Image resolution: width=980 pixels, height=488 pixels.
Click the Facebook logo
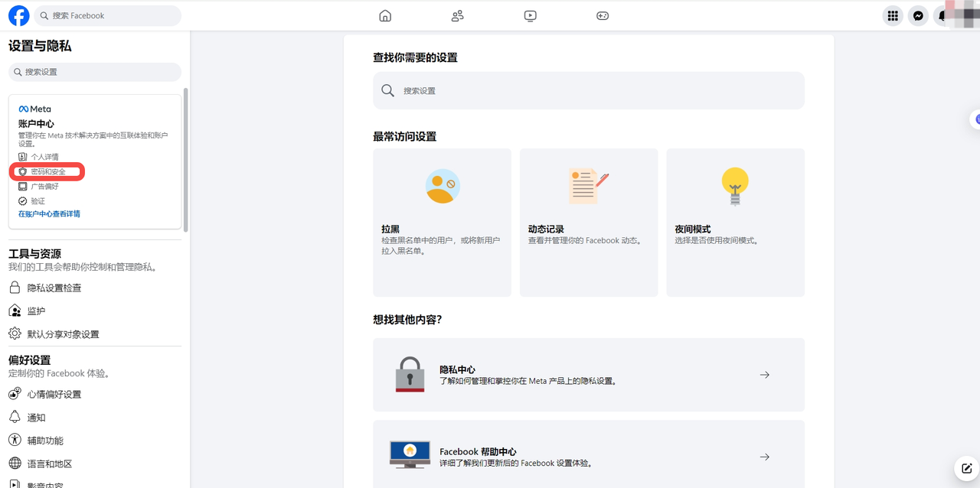tap(18, 15)
